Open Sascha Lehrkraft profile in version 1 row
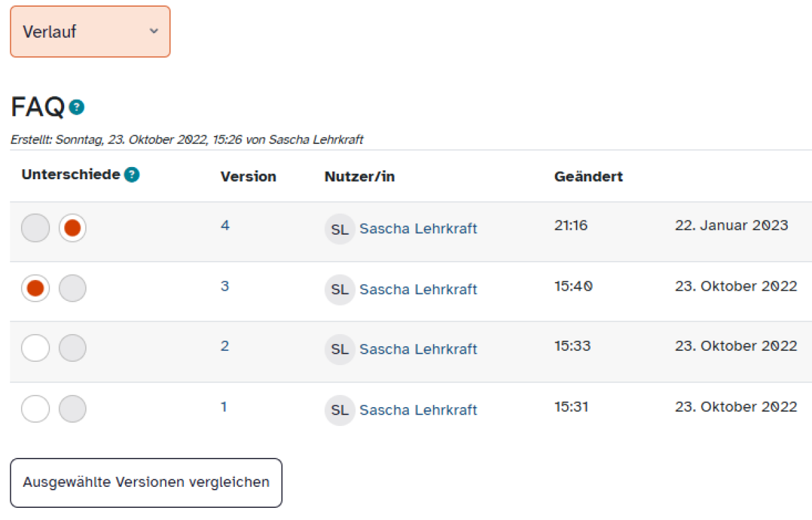 [418, 410]
